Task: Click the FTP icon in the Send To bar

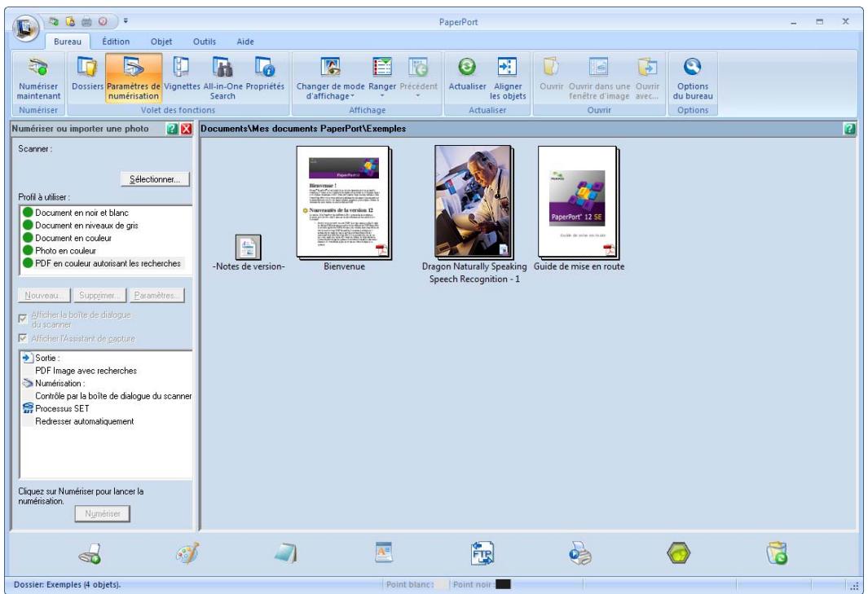Action: pyautogui.click(x=482, y=553)
